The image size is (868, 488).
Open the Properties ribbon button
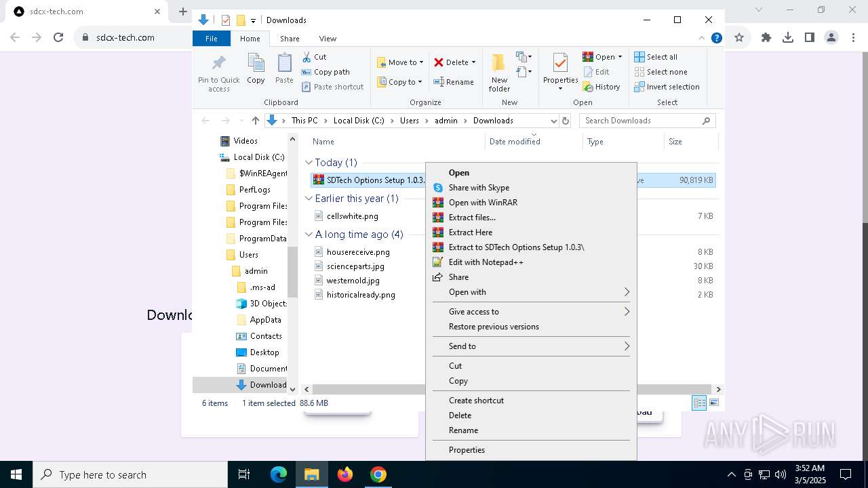[x=560, y=73]
